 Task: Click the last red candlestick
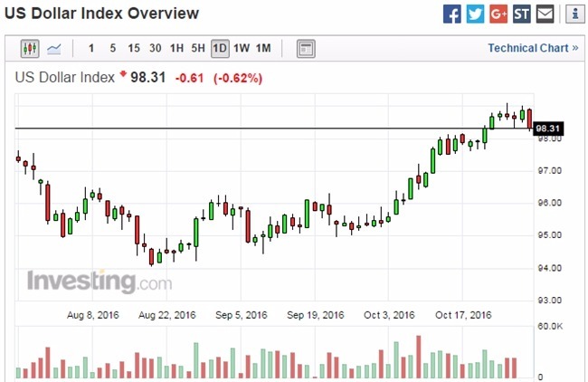[529, 119]
